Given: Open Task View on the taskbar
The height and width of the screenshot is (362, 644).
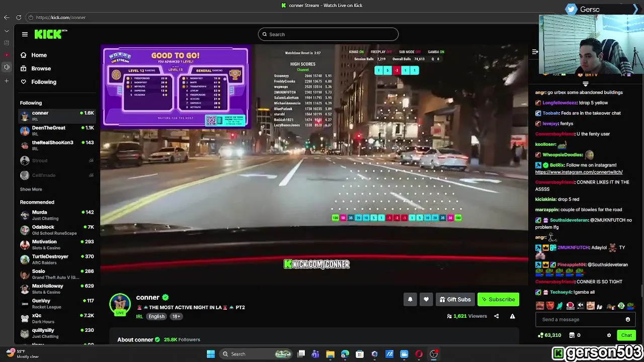Looking at the screenshot, I should tap(301, 354).
